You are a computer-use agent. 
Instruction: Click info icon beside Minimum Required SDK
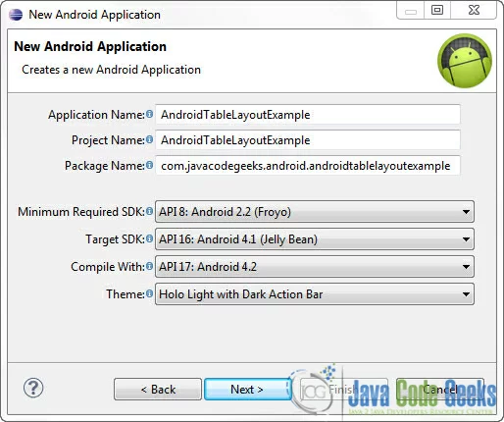[149, 211]
